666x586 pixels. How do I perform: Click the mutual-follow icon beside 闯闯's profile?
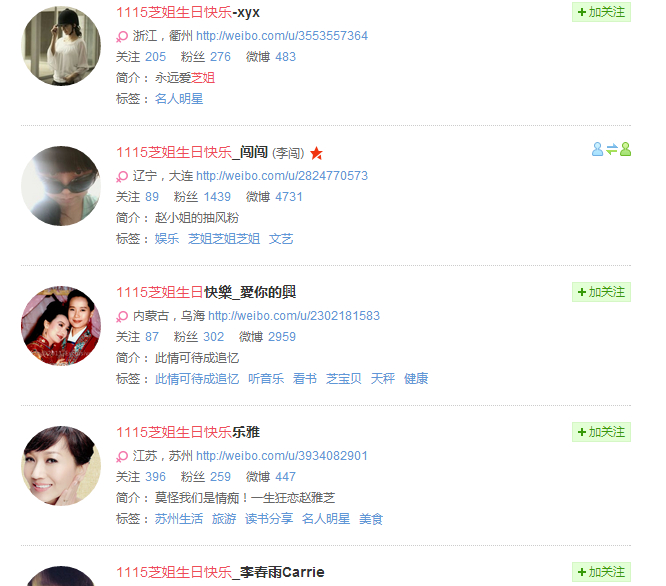tap(611, 149)
